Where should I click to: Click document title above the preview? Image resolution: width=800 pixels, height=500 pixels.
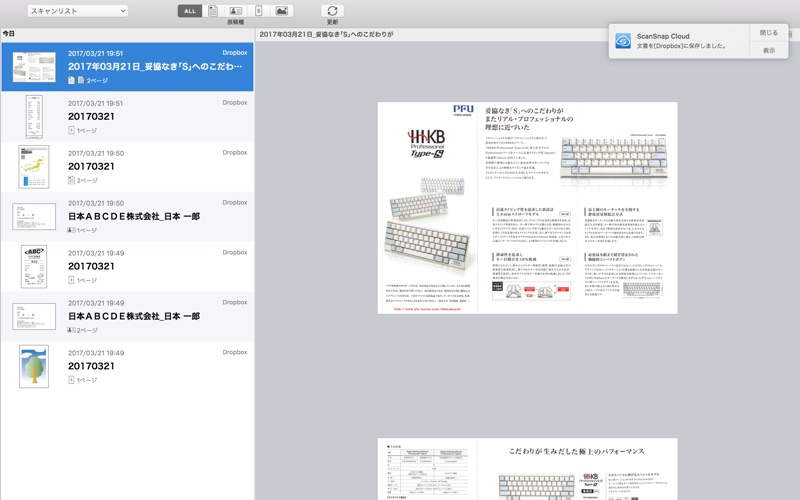pyautogui.click(x=326, y=34)
